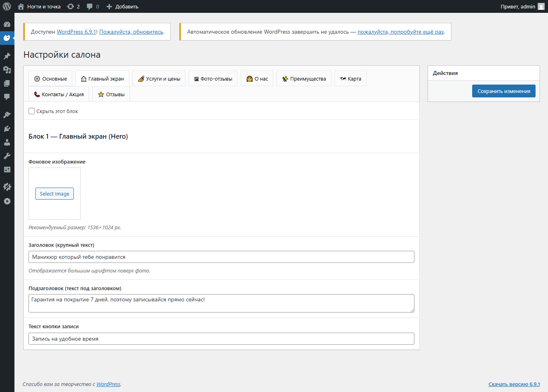This screenshot has height=392, width=548.
Task: Switch to the 'Услуги и цены' tab
Action: pos(159,79)
